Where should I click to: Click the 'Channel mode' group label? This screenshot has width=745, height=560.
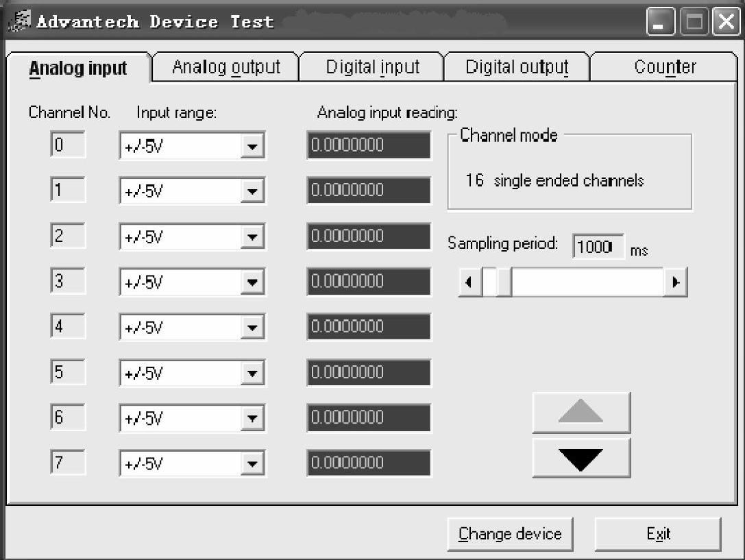509,135
